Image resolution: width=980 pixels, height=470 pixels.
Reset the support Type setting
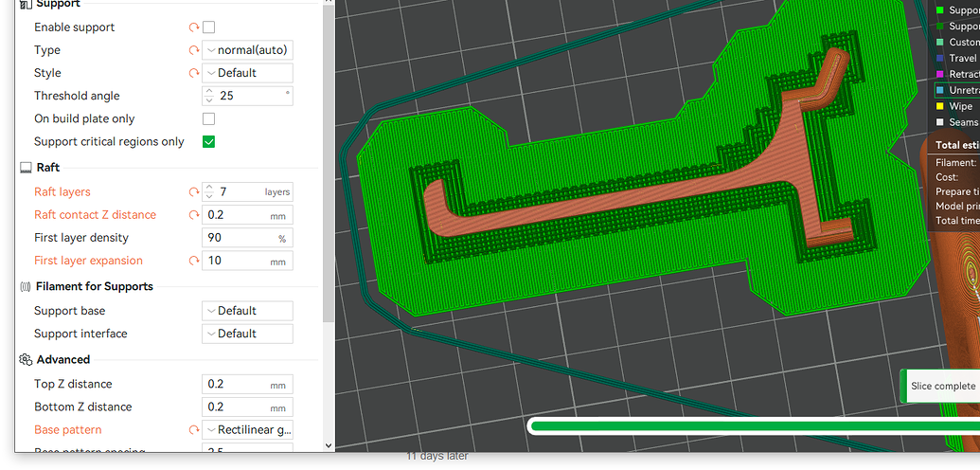click(194, 50)
